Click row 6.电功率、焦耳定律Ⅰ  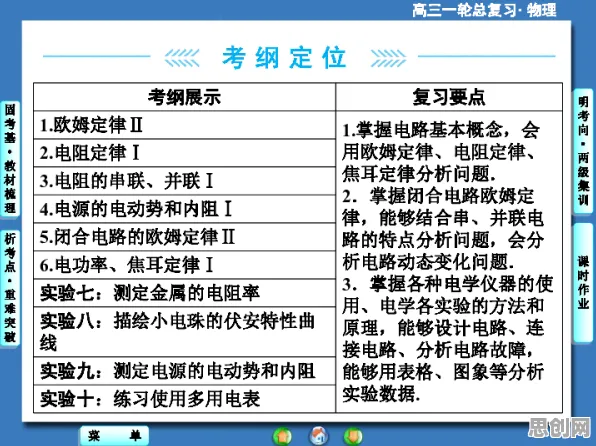click(x=184, y=265)
